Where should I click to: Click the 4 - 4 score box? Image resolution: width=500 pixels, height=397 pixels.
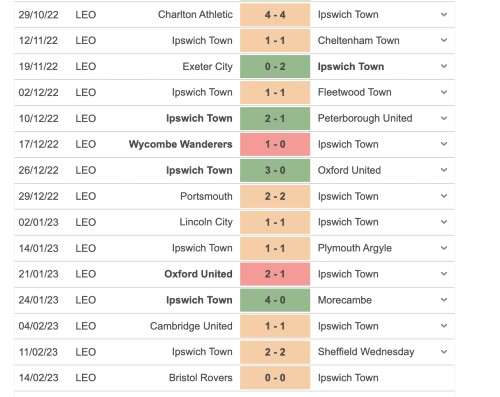click(275, 15)
